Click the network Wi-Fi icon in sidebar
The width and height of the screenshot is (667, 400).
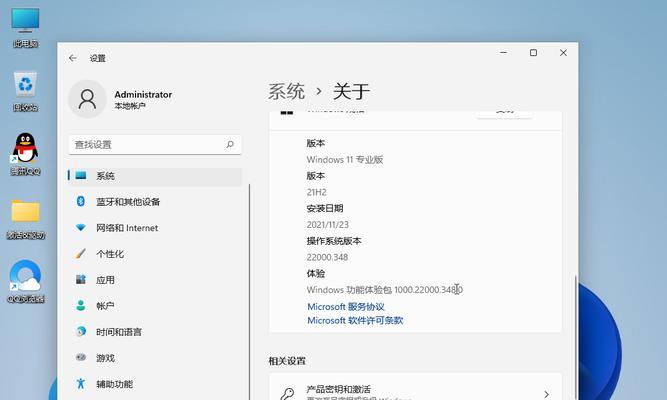(x=81, y=228)
